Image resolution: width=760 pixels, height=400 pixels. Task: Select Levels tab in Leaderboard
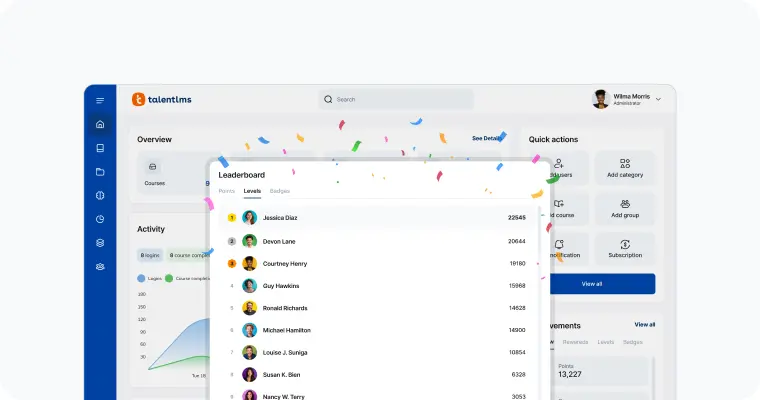[x=252, y=190]
